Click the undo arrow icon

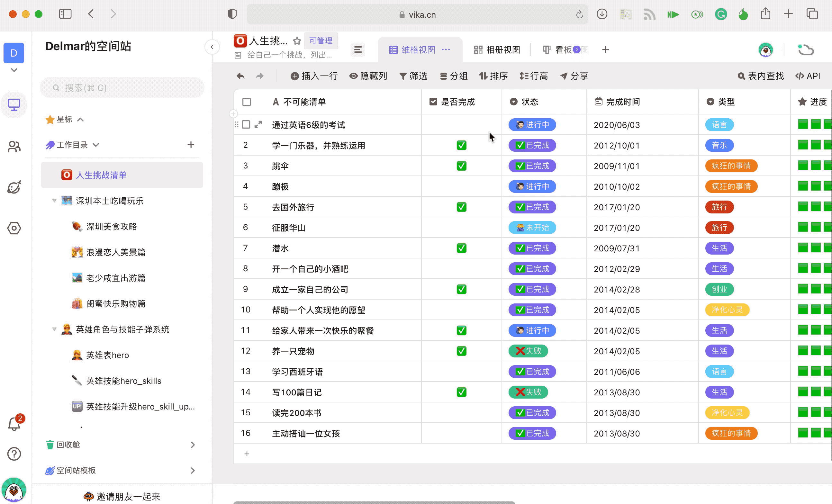pos(240,76)
